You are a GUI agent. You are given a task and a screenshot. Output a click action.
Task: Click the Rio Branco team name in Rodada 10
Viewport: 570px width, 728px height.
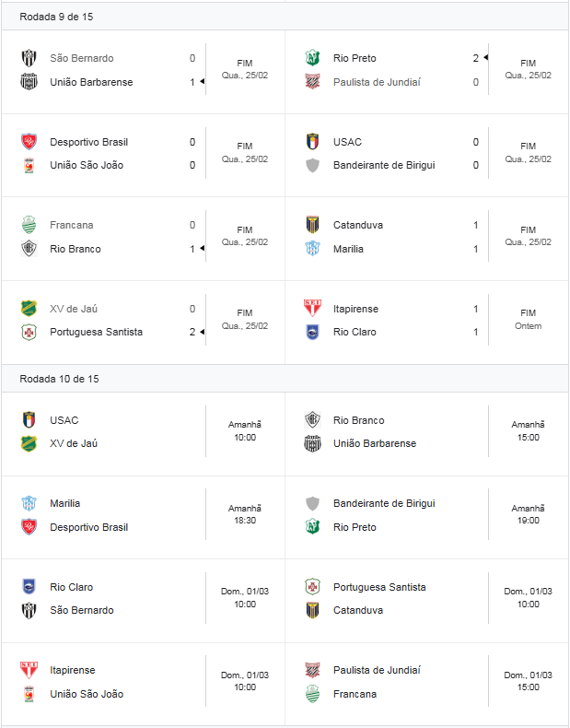(358, 420)
